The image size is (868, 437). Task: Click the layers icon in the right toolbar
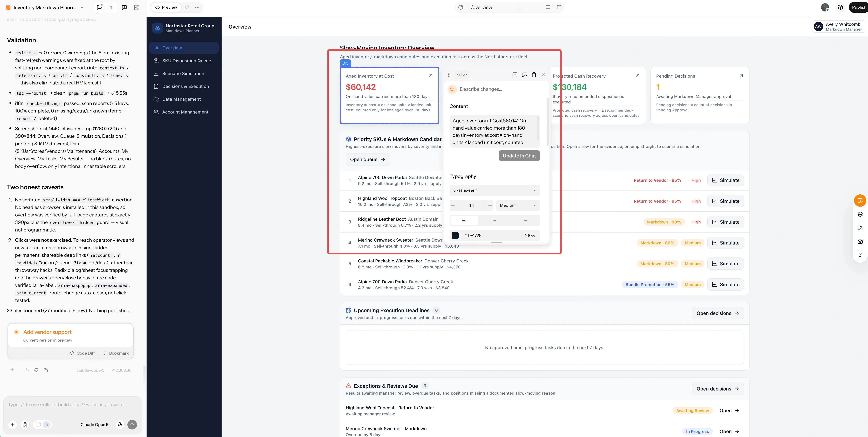(x=860, y=214)
